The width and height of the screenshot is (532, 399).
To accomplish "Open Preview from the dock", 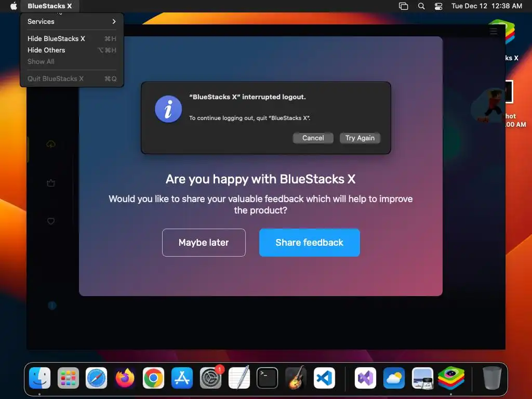I will coord(422,378).
